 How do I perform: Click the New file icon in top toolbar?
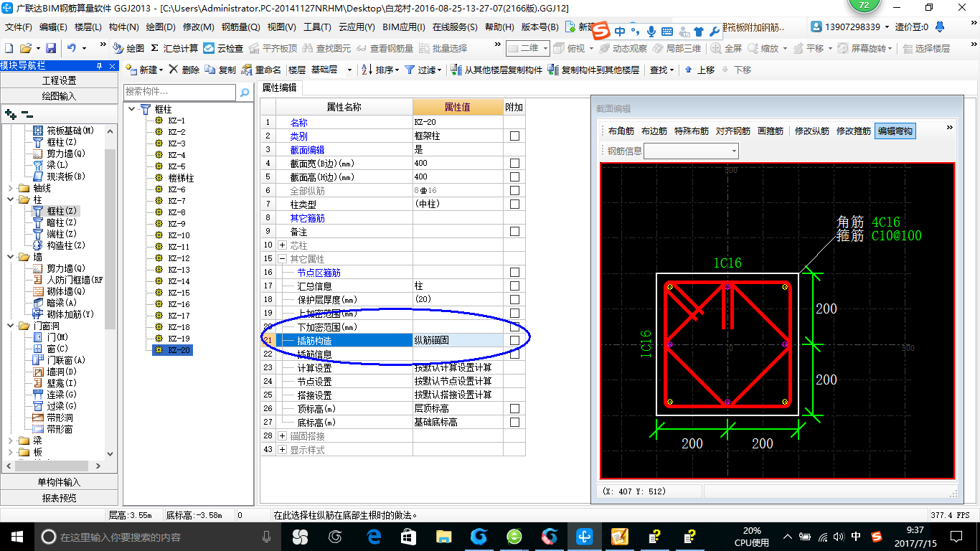[9, 48]
